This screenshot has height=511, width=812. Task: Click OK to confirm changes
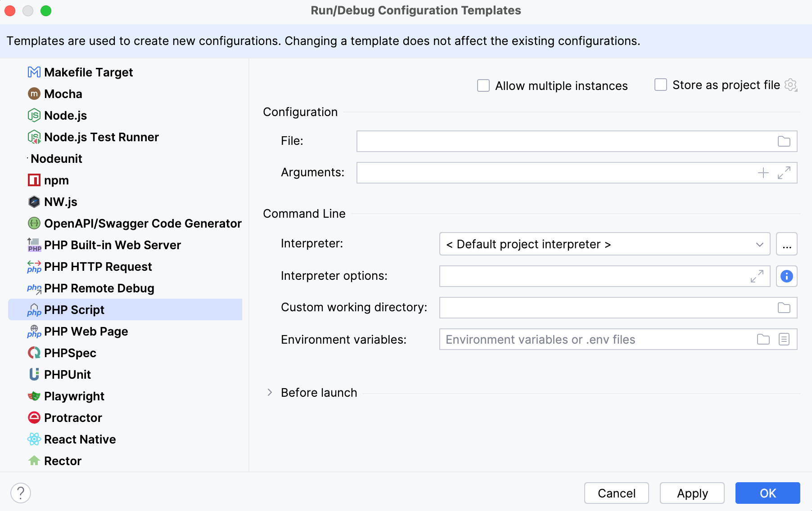click(x=767, y=493)
